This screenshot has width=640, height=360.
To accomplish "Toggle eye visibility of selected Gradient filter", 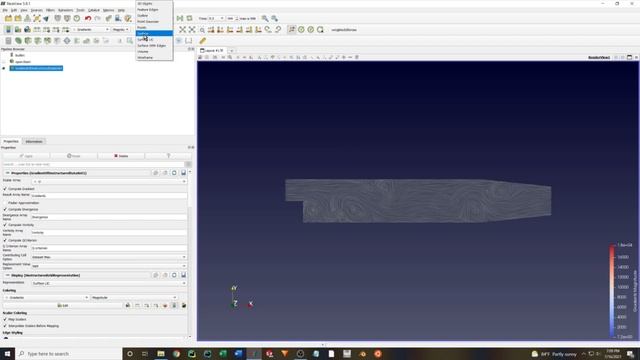I will tap(4, 68).
